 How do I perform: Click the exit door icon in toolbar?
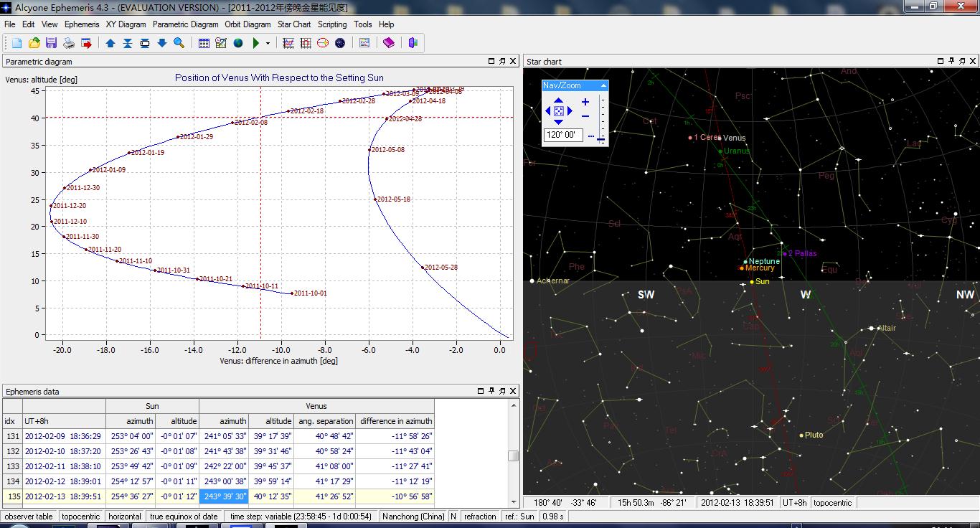pyautogui.click(x=413, y=43)
